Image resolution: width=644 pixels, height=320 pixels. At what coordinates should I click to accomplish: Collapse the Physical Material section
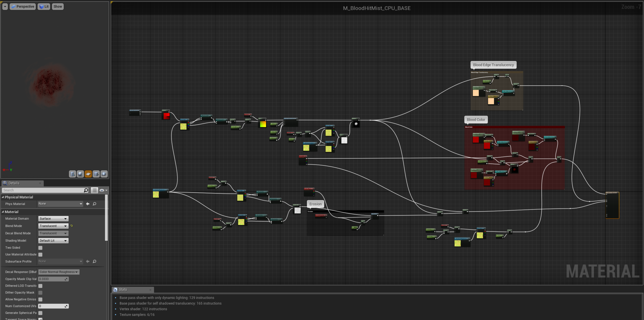tap(3, 197)
